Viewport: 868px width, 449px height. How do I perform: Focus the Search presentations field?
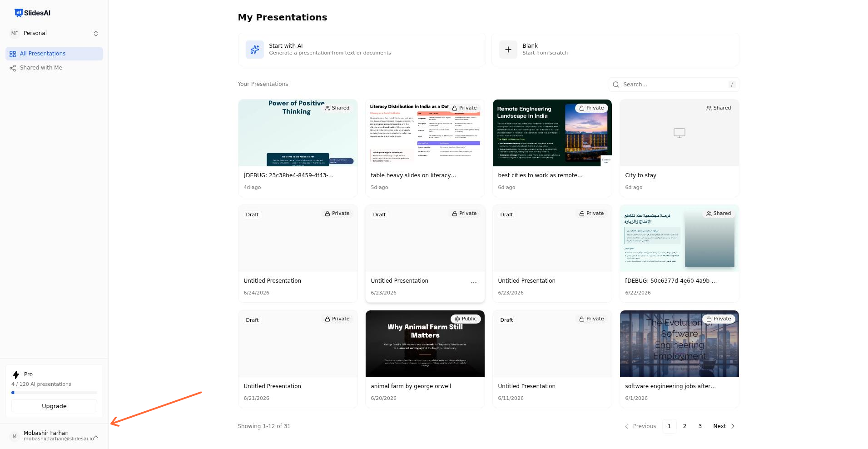(x=674, y=85)
